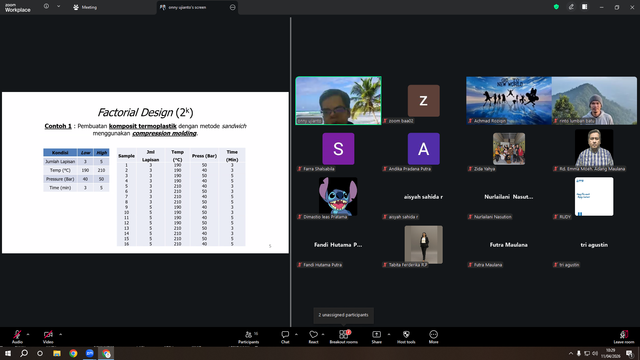The width and height of the screenshot is (640, 360).
Task: Open the Windows notification center
Action: [x=630, y=353]
